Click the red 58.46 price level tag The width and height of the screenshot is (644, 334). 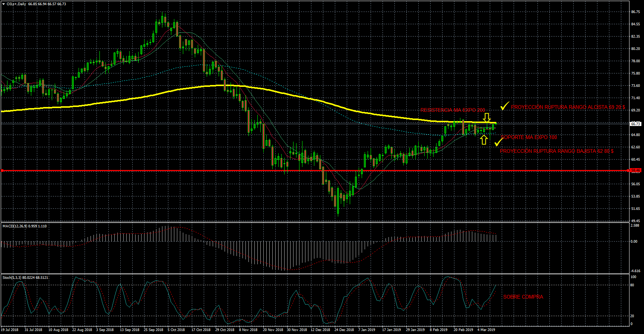click(x=635, y=170)
